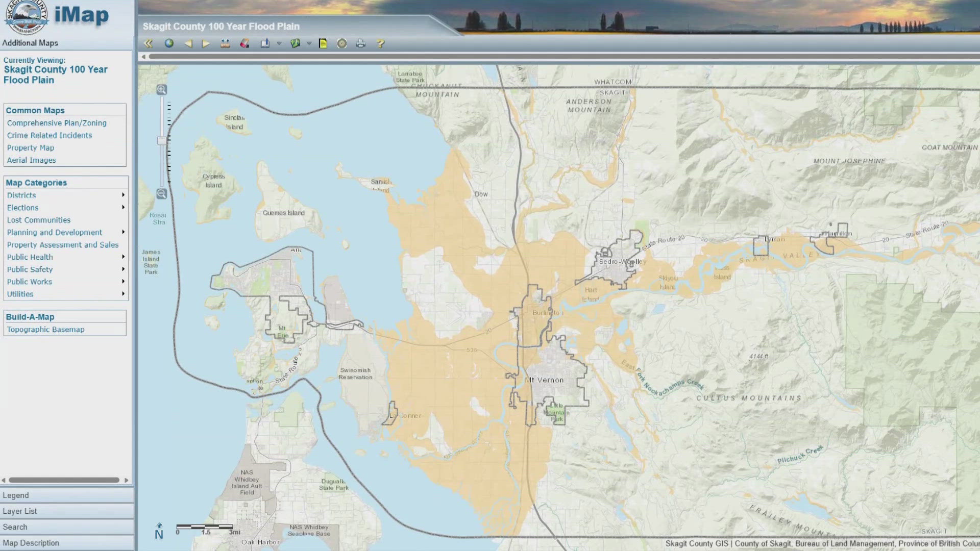Click the zoom-in magnifier on the map slider
The height and width of the screenshot is (551, 980).
coord(161,90)
